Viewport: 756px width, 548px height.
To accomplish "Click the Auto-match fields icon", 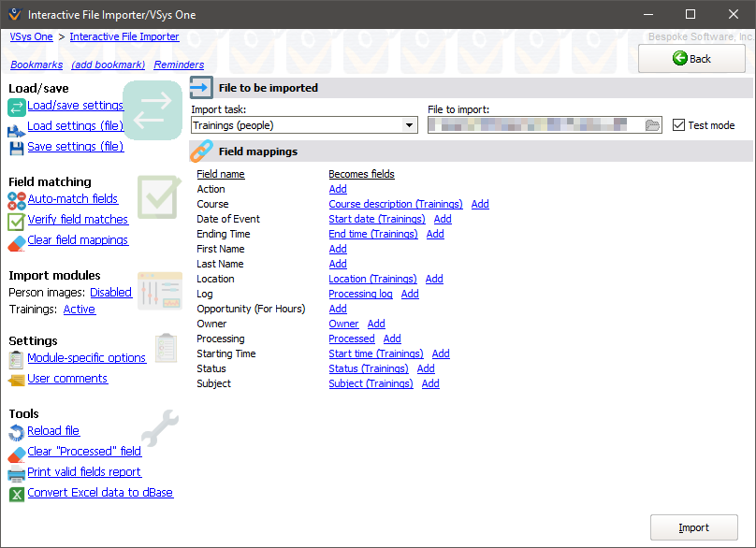I will click(x=17, y=199).
